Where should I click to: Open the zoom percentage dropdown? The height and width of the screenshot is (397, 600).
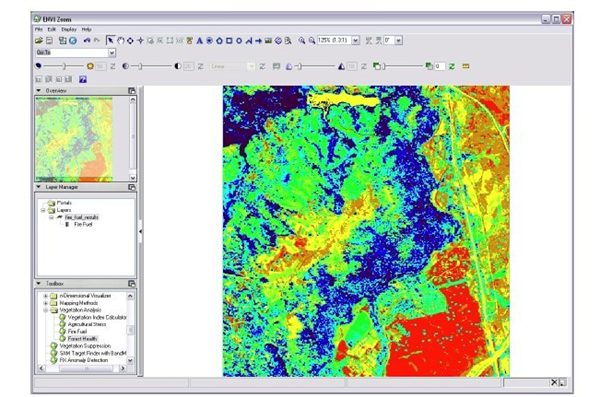355,40
